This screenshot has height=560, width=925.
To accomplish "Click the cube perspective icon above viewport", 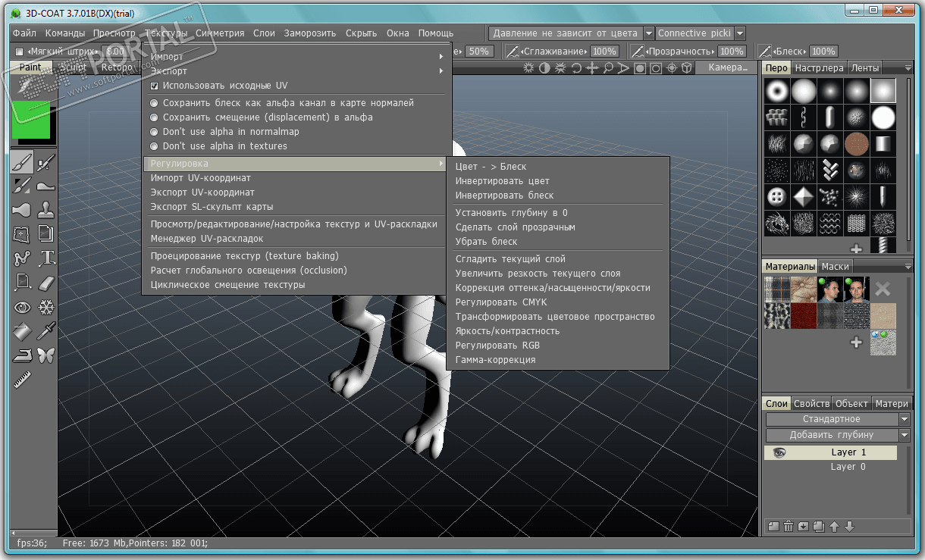I will pyautogui.click(x=687, y=68).
